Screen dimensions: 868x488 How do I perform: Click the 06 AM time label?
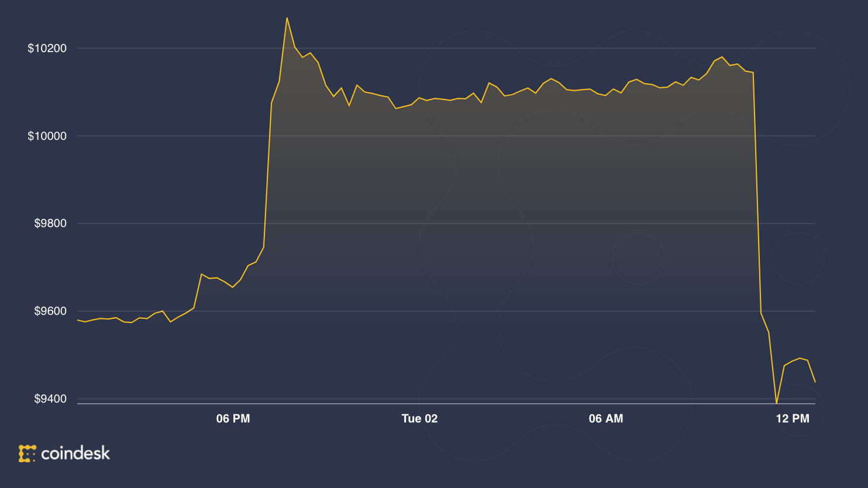605,418
